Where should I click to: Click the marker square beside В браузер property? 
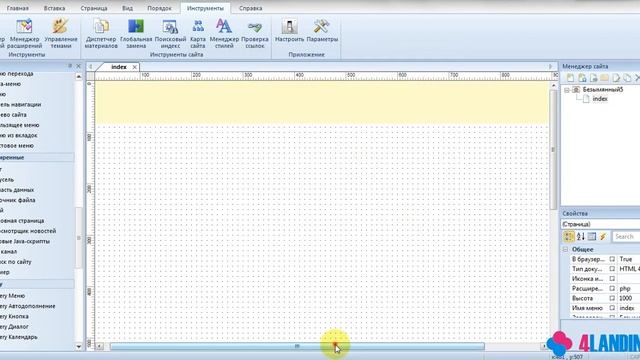pos(612,259)
